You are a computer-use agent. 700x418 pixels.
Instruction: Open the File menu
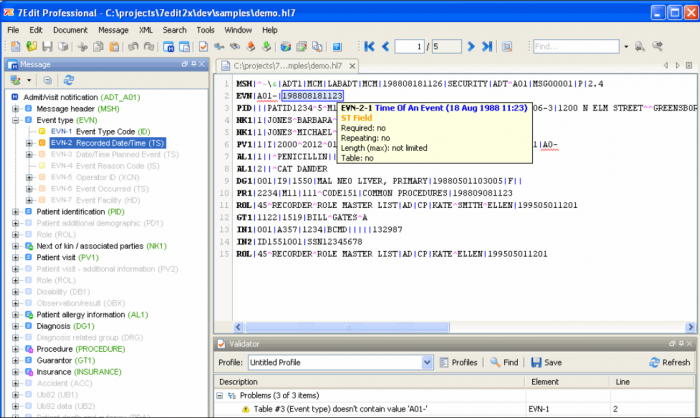pyautogui.click(x=13, y=30)
